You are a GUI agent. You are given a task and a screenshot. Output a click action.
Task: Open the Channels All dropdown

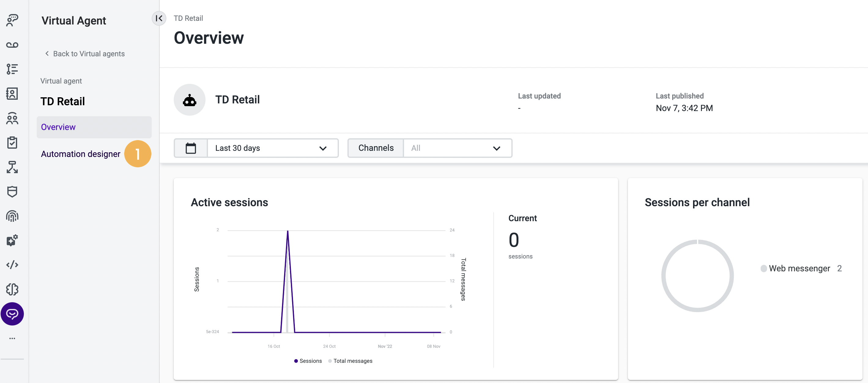pos(458,148)
